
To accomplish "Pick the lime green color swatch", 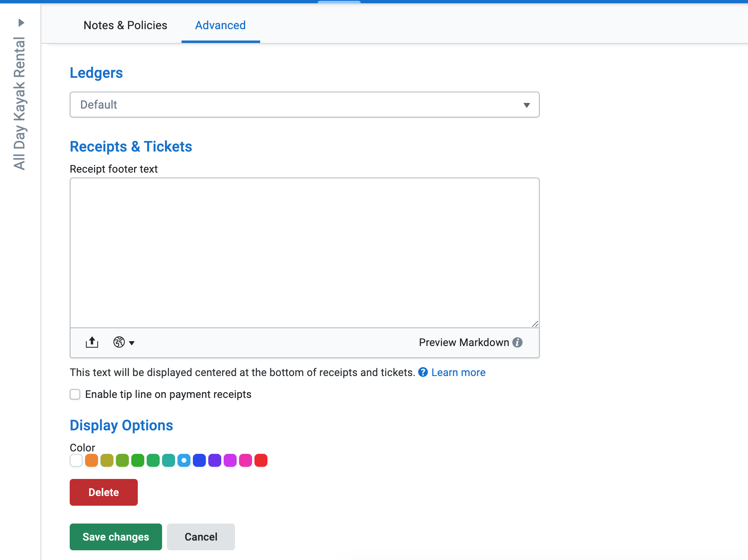I will [x=122, y=460].
